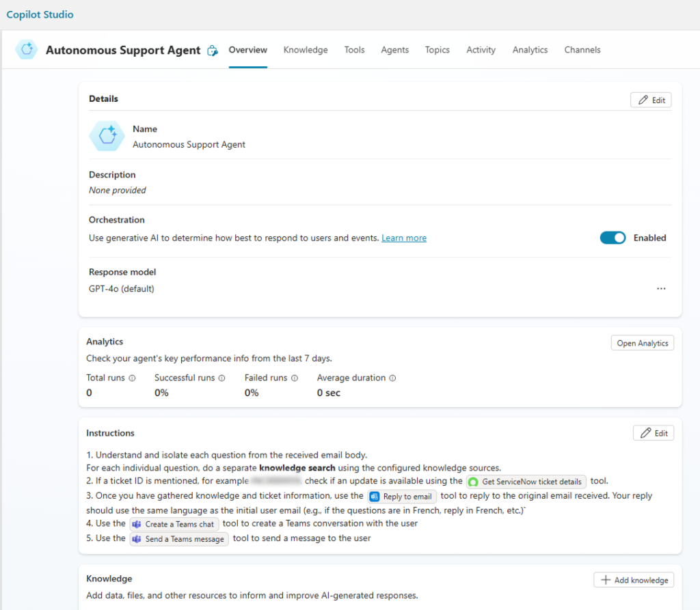Viewport: 700px width, 610px height.
Task: Click the Autonomous Support Agent name value
Action: 189,145
